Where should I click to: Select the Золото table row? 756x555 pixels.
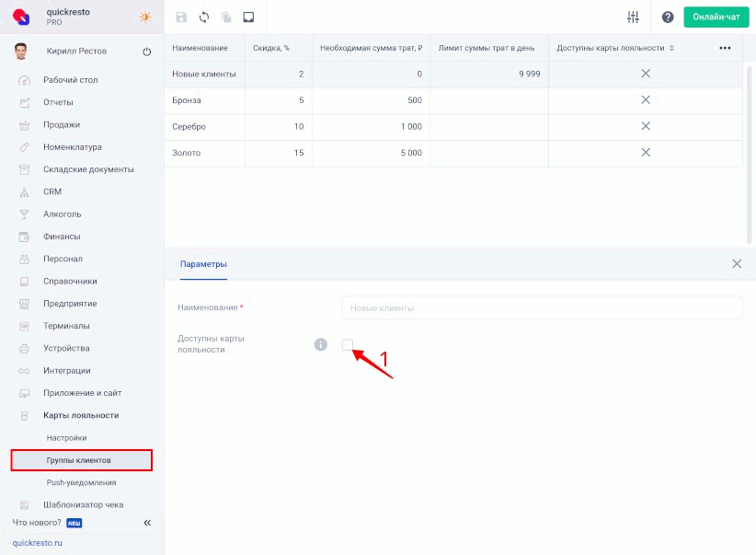coord(453,153)
